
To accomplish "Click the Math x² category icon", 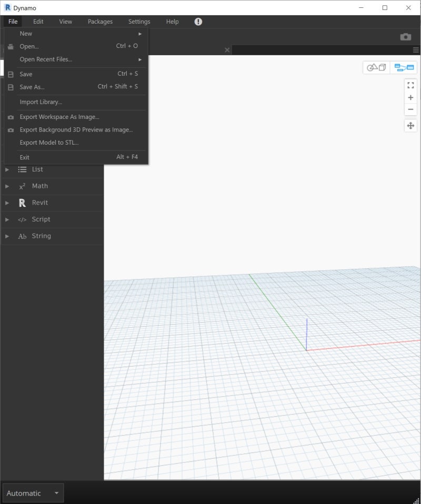I will (x=22, y=186).
